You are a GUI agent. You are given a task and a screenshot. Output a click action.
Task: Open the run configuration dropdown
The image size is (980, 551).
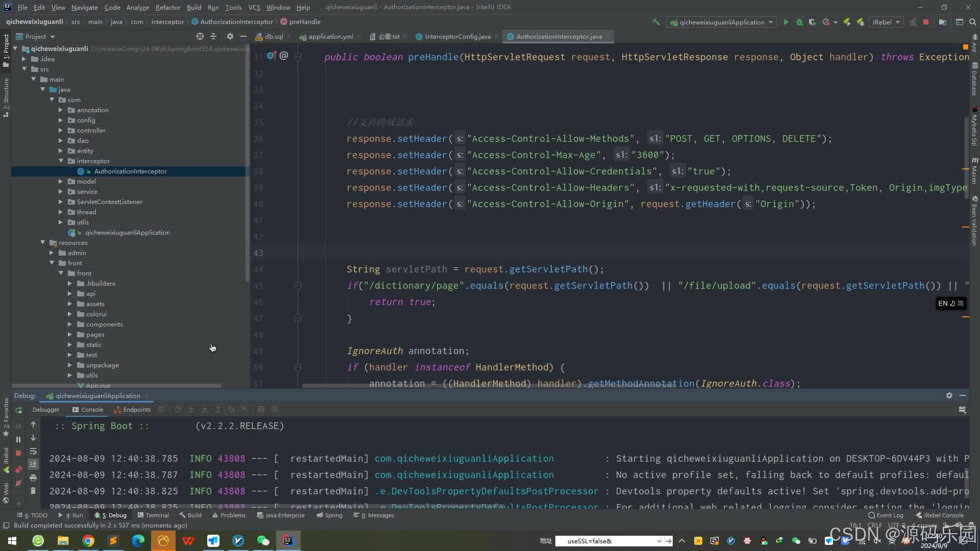point(721,22)
